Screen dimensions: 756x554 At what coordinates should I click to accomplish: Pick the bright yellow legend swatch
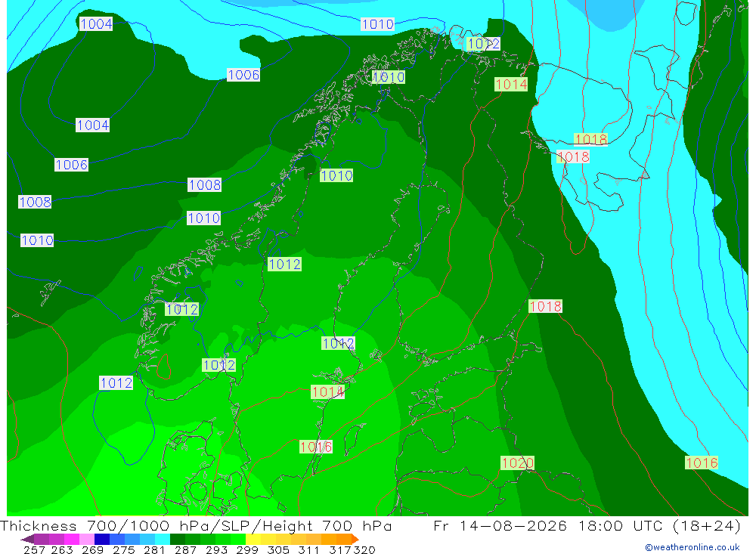253,539
